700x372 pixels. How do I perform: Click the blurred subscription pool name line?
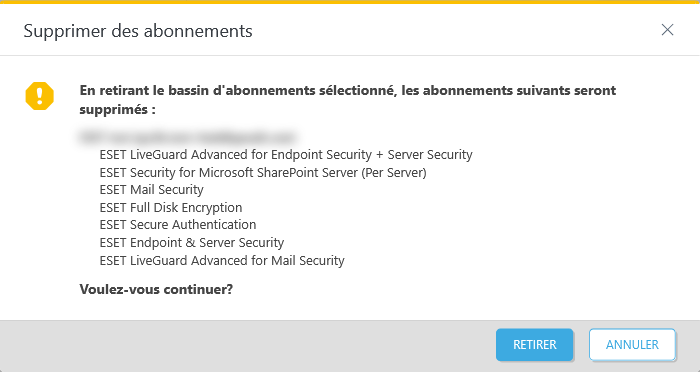pyautogui.click(x=188, y=137)
